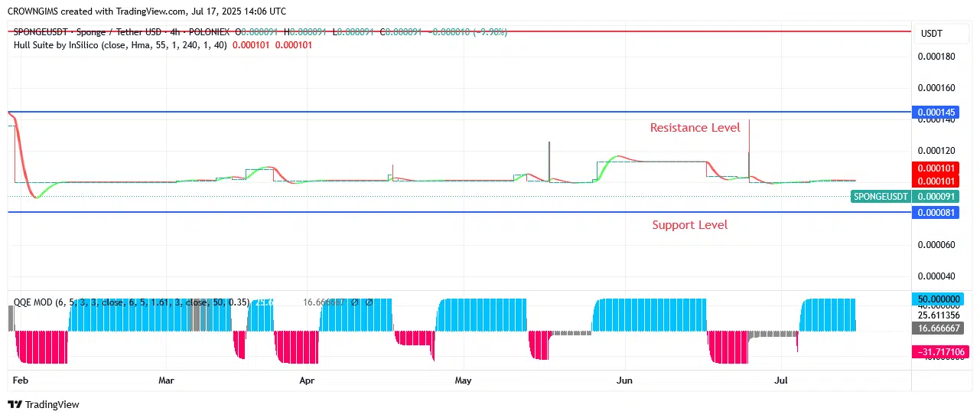This screenshot has width=980, height=418.
Task: Click the Mar marker on time axis
Action: pos(166,380)
